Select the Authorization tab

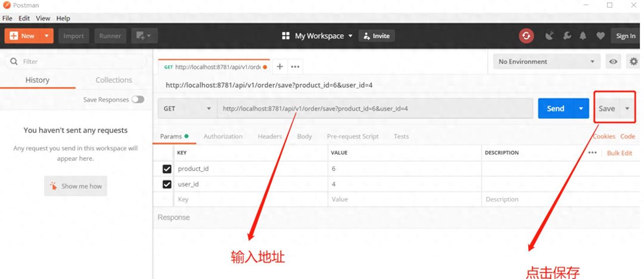coord(223,136)
